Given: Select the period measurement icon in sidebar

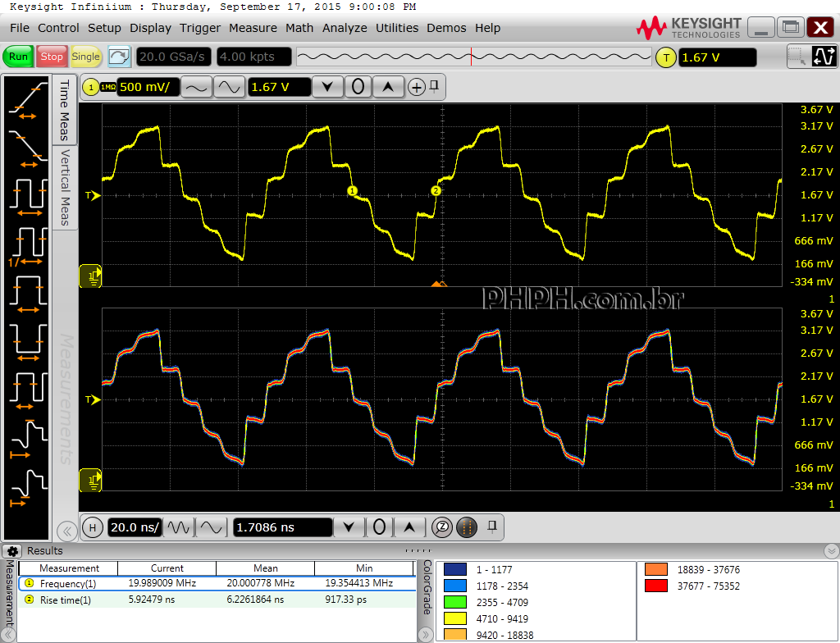Looking at the screenshot, I should 27,197.
